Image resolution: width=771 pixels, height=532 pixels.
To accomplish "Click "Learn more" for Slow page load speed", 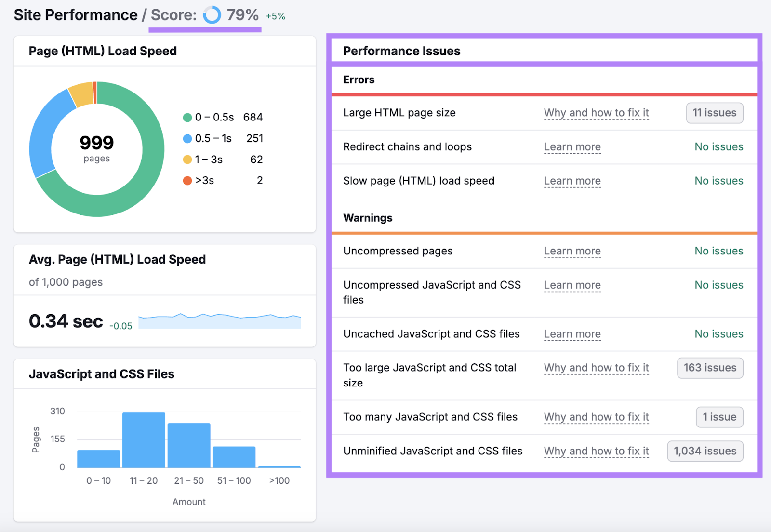I will coord(572,181).
